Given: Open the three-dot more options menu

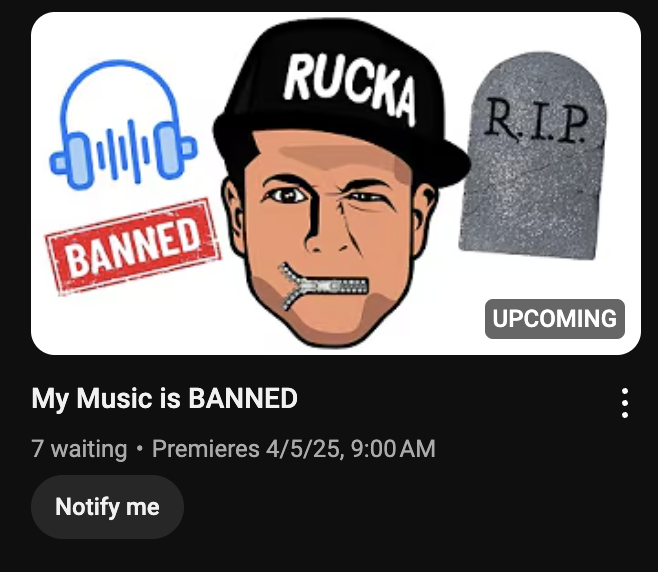Looking at the screenshot, I should pyautogui.click(x=624, y=403).
